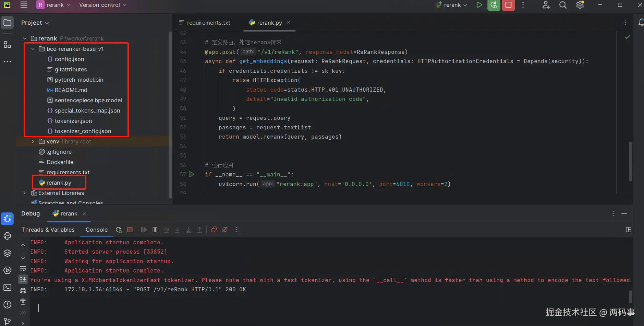The height and width of the screenshot is (326, 644).
Task: Open config.json in project tree
Action: click(65, 59)
